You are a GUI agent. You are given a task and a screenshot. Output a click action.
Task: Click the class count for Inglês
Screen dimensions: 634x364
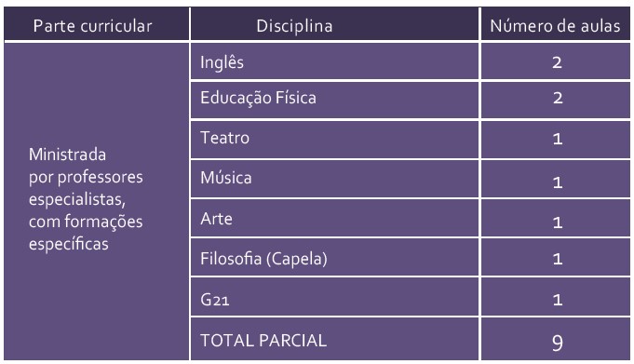(556, 61)
